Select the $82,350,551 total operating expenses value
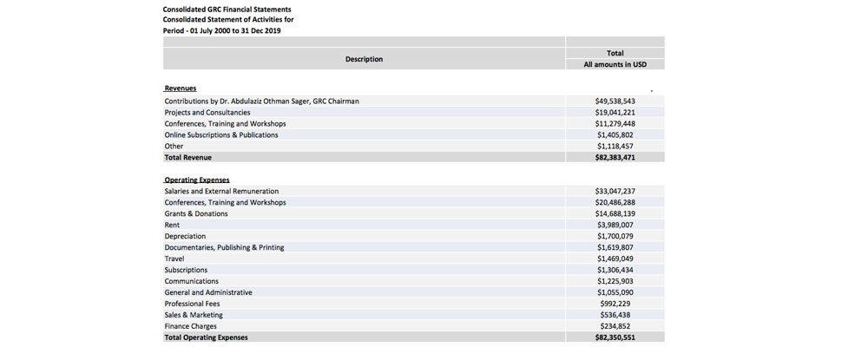Viewport: 868px width, 347px height. [615, 337]
